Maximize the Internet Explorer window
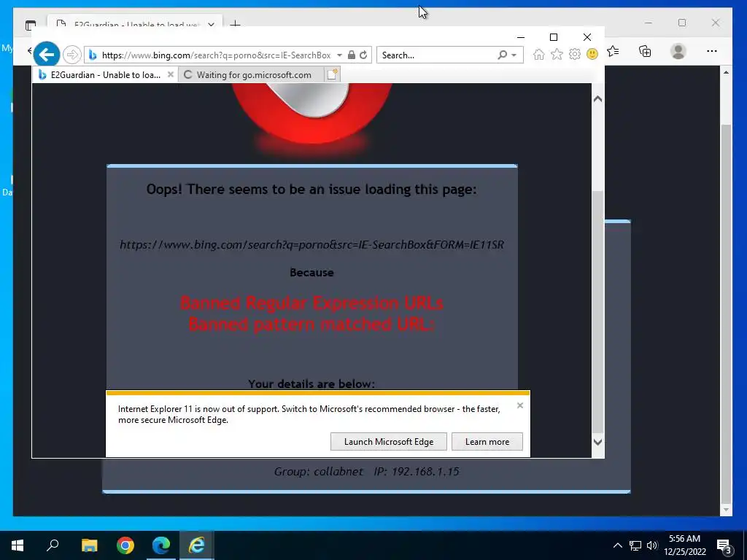 pyautogui.click(x=554, y=37)
